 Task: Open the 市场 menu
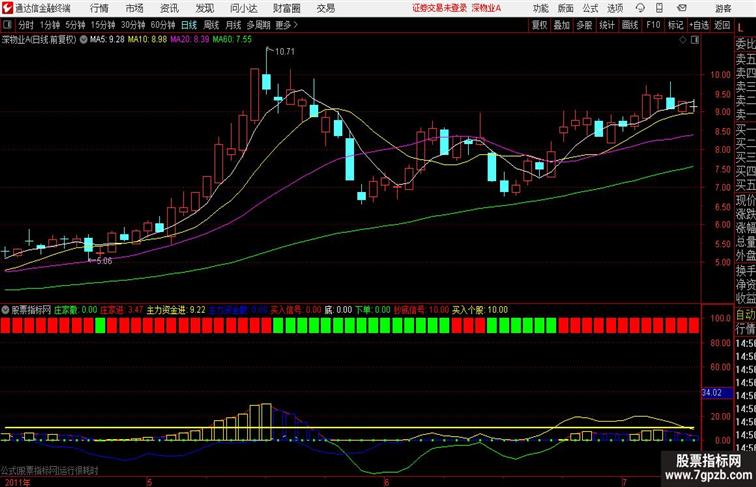pos(135,8)
